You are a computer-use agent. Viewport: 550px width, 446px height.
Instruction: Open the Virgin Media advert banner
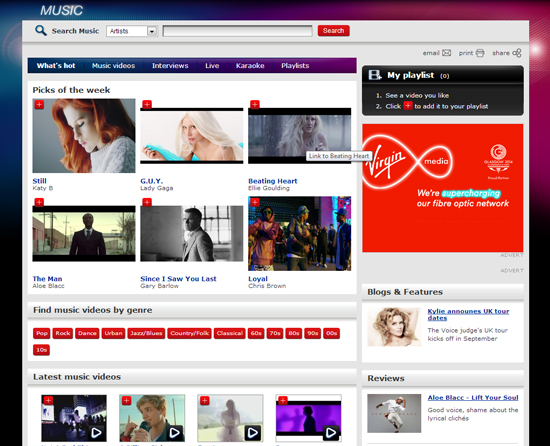click(x=443, y=188)
